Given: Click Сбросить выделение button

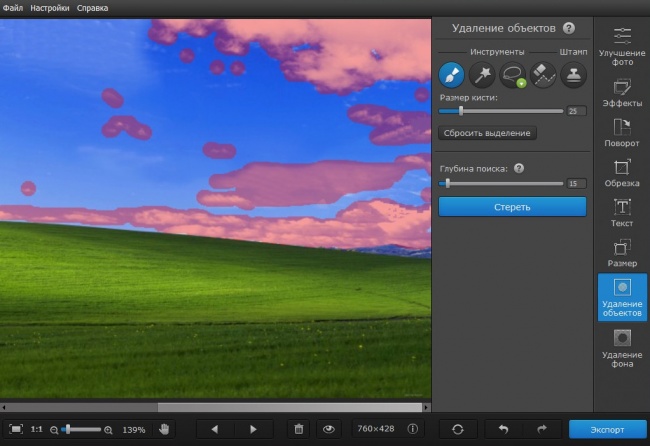Looking at the screenshot, I should [487, 133].
